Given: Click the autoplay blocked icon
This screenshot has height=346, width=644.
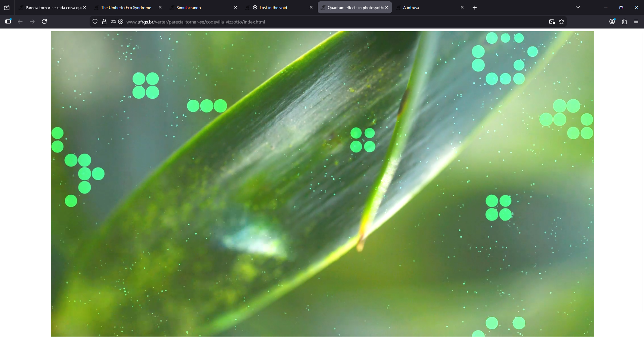Looking at the screenshot, I should [x=121, y=22].
